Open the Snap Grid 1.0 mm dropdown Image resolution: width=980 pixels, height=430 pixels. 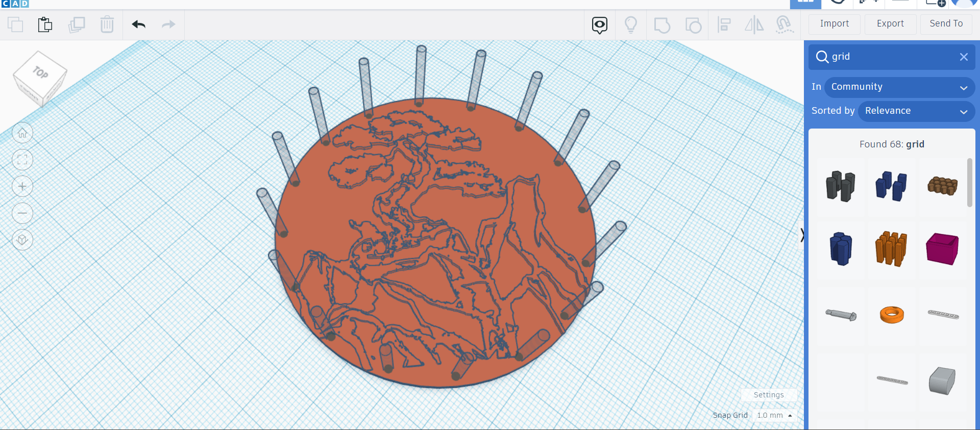point(774,415)
